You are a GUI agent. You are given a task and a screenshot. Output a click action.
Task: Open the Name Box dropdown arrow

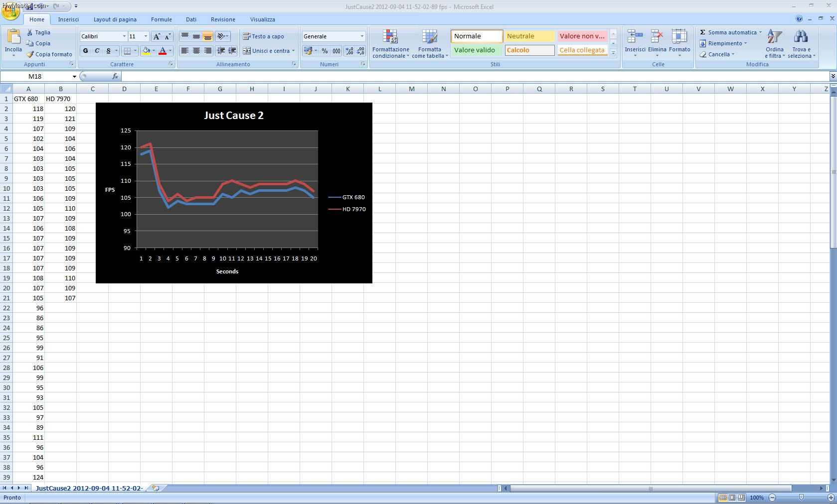tap(74, 76)
